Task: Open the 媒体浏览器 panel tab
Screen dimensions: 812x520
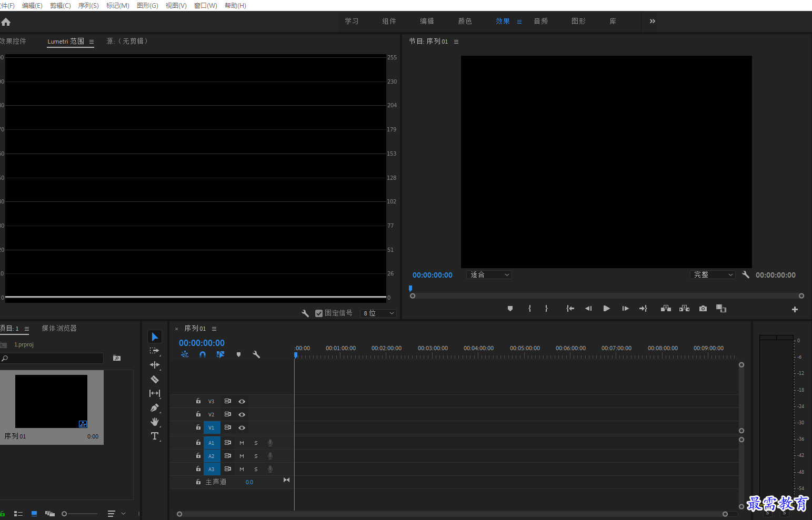Action: coord(59,328)
